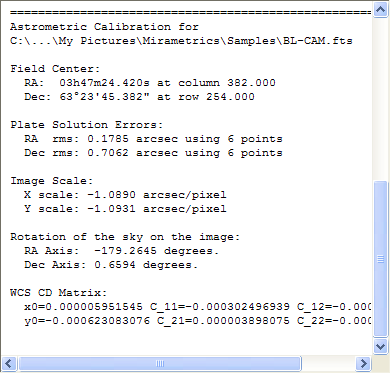This screenshot has width=391, height=374.
Task: Click the X scale -1.0890 arcsec/pixel line
Action: tap(125, 195)
